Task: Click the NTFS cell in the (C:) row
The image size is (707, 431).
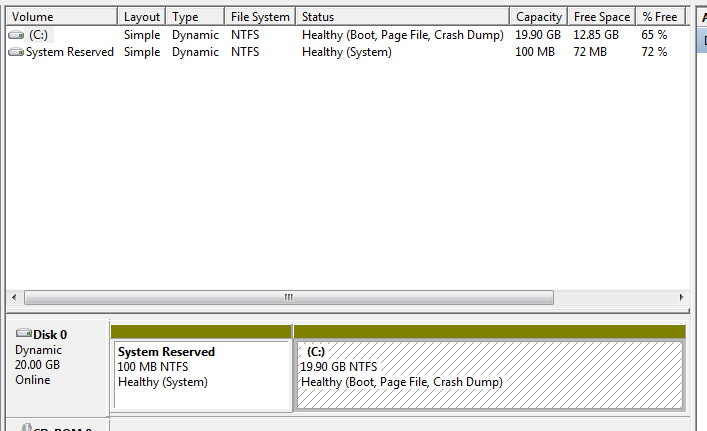Action: click(245, 35)
